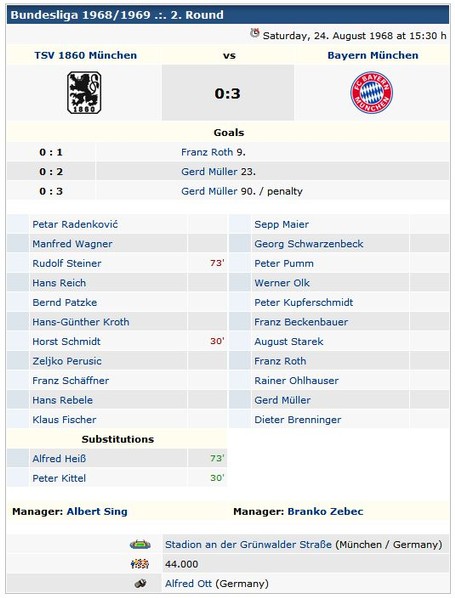This screenshot has height=598, width=455.
Task: Open Franz Roth goal scorer link
Action: [x=207, y=152]
